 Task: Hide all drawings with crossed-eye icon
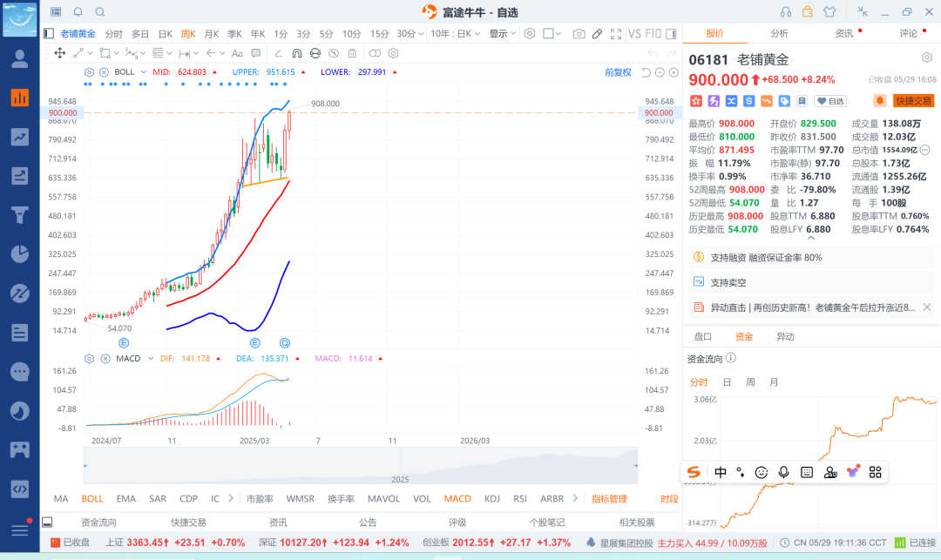pos(334,53)
